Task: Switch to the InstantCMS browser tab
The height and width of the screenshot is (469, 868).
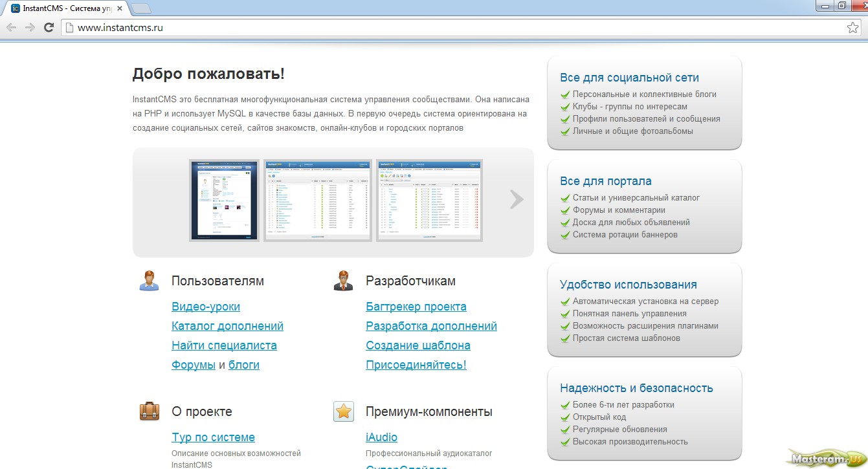Action: pyautogui.click(x=67, y=8)
